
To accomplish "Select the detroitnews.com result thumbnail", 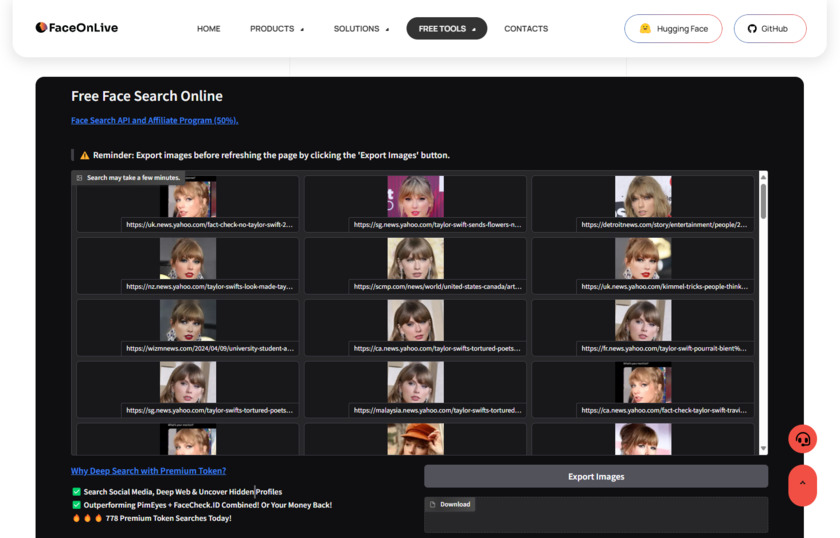I will [643, 197].
